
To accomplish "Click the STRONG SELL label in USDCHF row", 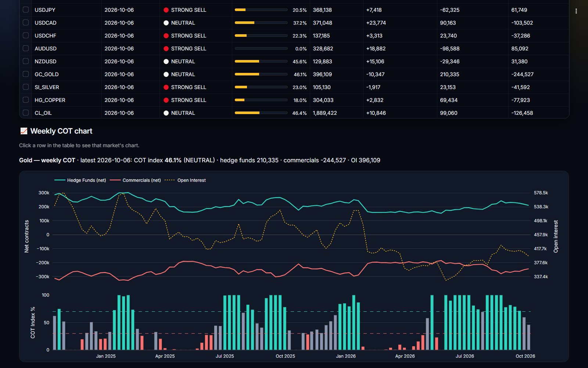I will (x=189, y=36).
